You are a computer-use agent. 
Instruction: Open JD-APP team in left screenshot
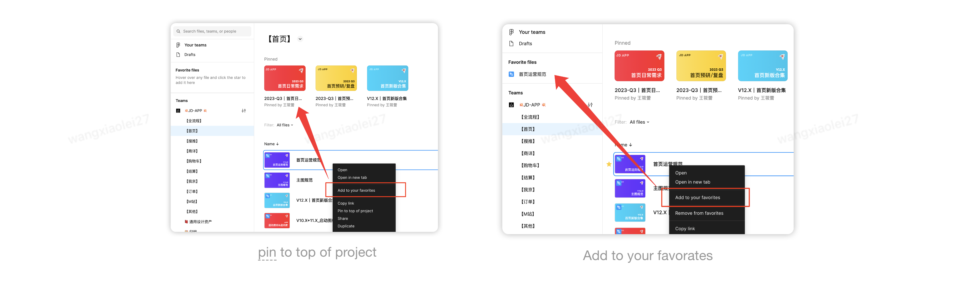196,111
